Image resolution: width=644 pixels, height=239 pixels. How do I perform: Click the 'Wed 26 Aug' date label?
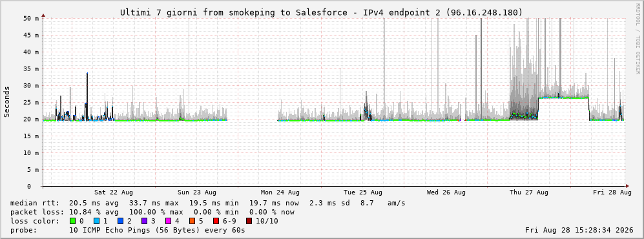(x=446, y=192)
